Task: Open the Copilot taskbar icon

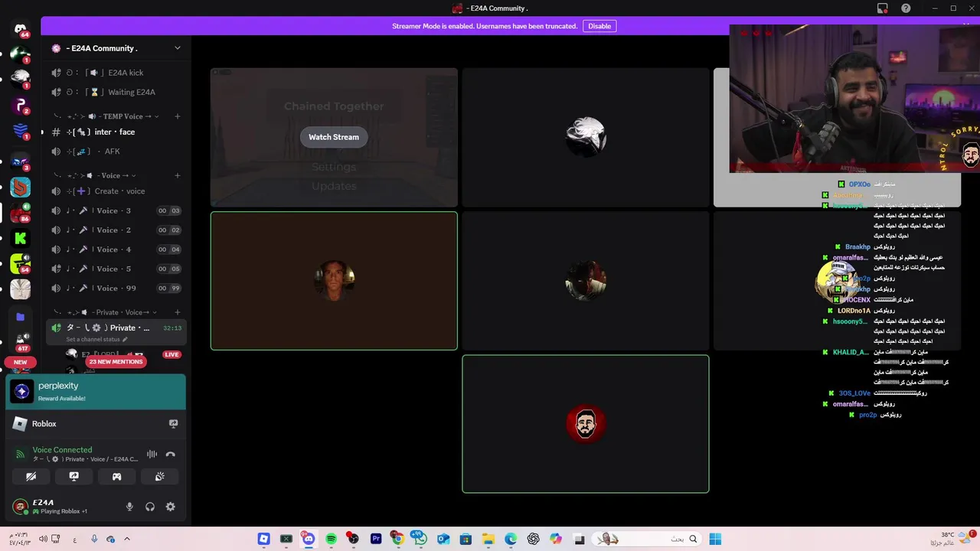Action: [556, 539]
